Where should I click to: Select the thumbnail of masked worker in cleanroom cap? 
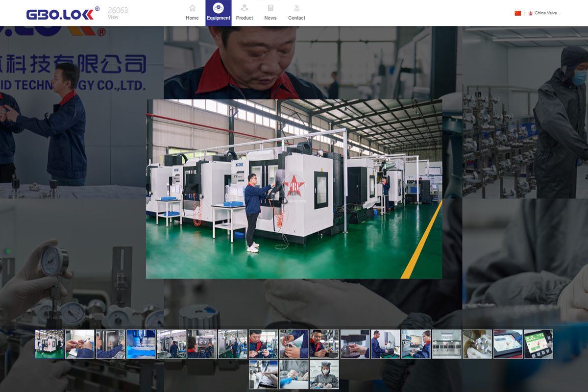(x=324, y=374)
